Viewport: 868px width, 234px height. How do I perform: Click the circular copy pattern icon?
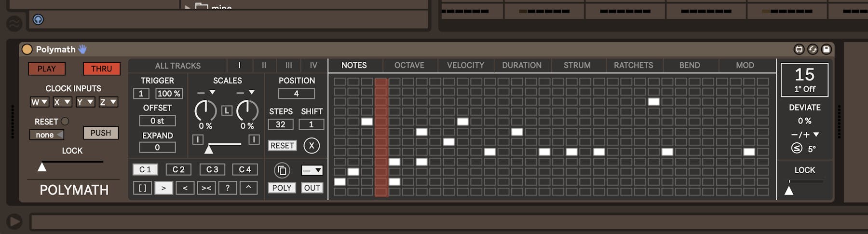(282, 170)
